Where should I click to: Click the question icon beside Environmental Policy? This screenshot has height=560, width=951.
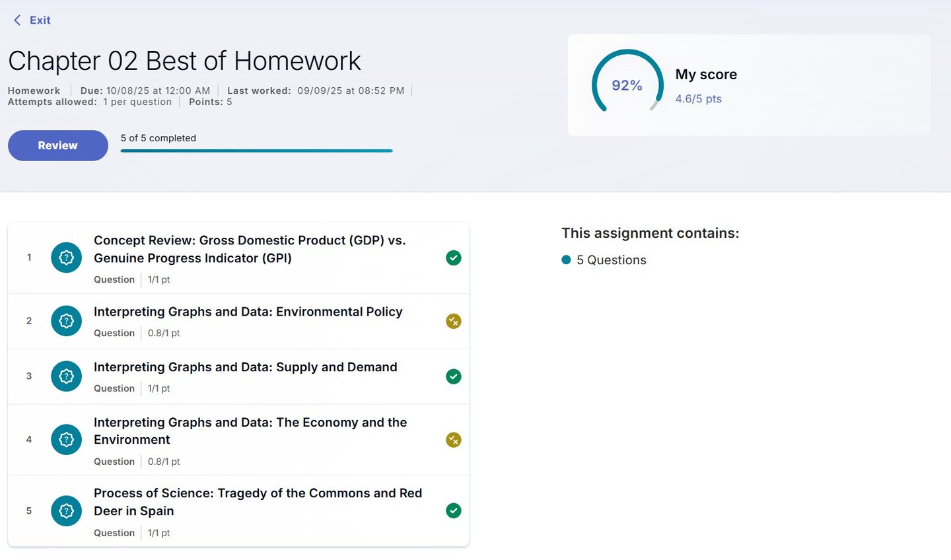pyautogui.click(x=66, y=321)
